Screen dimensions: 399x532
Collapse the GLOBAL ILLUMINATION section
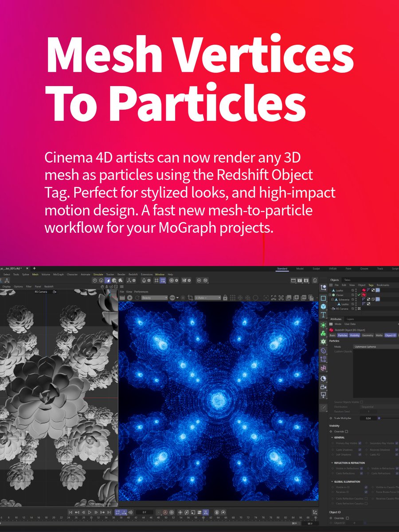pyautogui.click(x=332, y=481)
